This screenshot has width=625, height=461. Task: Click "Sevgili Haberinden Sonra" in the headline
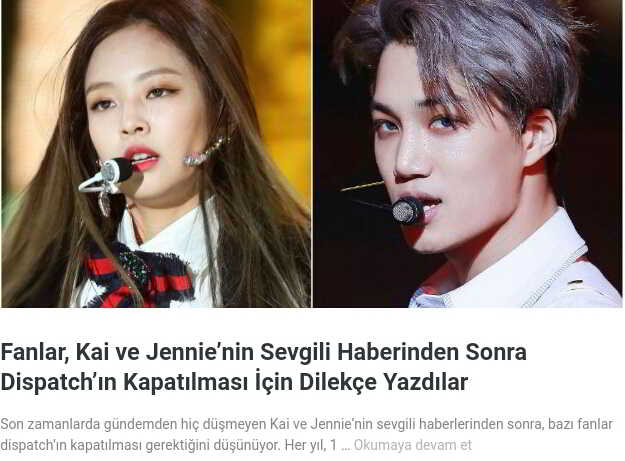[393, 352]
